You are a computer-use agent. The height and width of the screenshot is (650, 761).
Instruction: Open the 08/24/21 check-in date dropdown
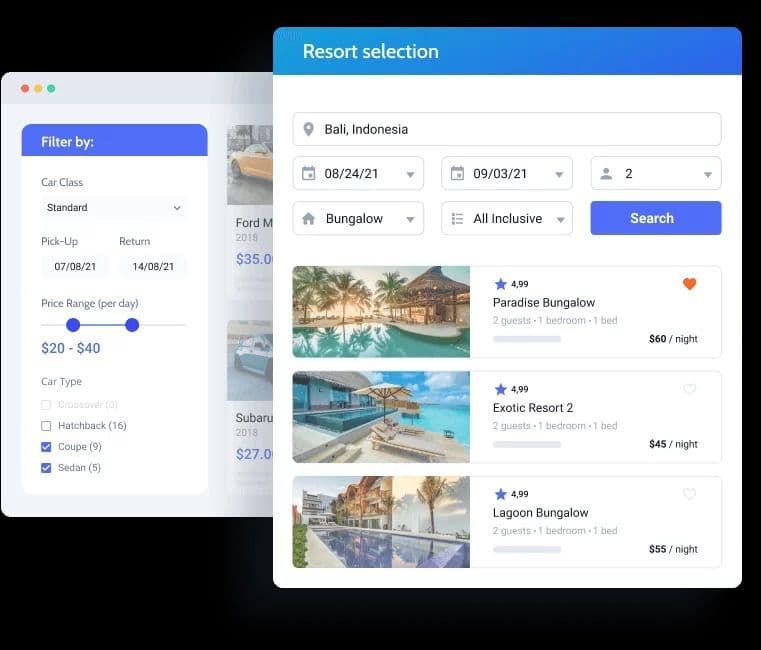tap(358, 173)
